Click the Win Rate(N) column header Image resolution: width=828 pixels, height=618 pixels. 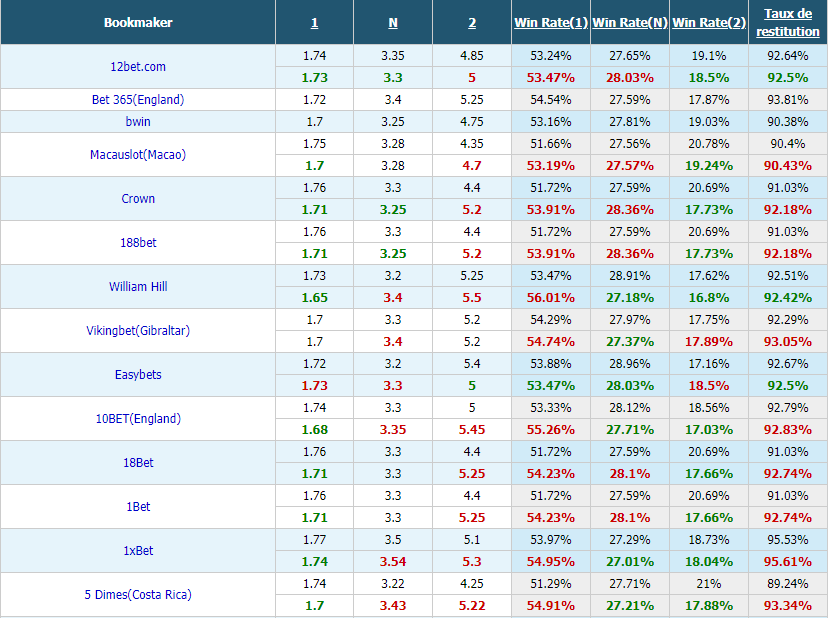(630, 23)
